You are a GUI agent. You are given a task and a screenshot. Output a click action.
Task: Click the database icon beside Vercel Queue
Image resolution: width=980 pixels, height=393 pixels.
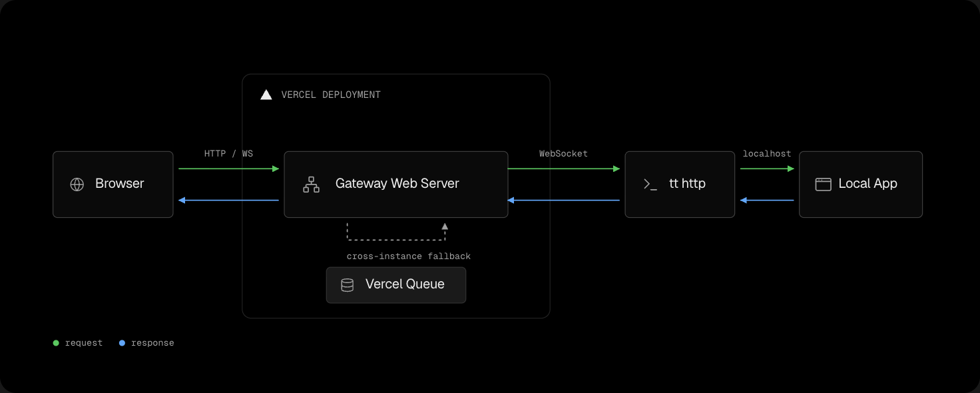[x=347, y=285]
